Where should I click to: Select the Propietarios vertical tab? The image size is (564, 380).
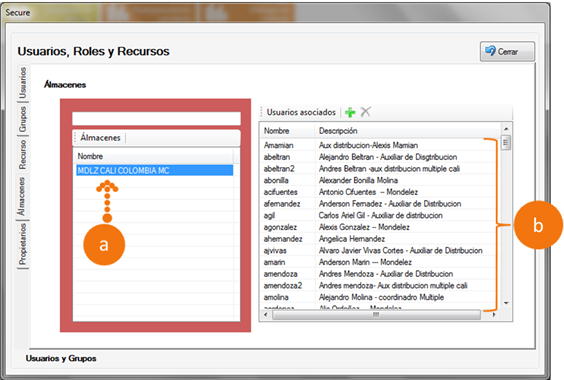[x=23, y=244]
